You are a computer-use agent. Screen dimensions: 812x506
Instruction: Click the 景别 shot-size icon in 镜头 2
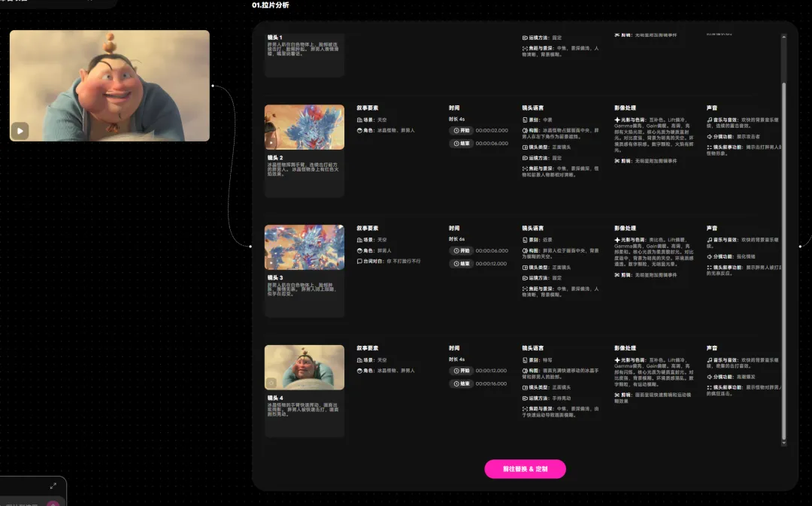pyautogui.click(x=525, y=120)
